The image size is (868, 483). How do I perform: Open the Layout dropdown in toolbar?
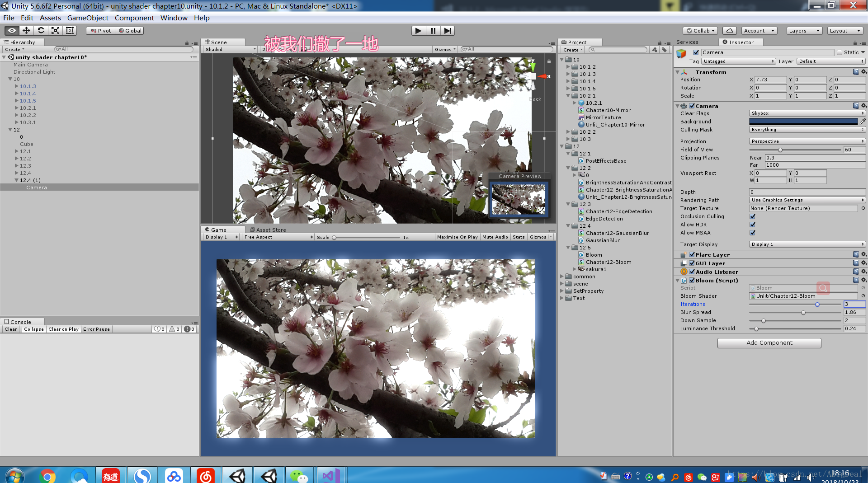click(x=845, y=31)
